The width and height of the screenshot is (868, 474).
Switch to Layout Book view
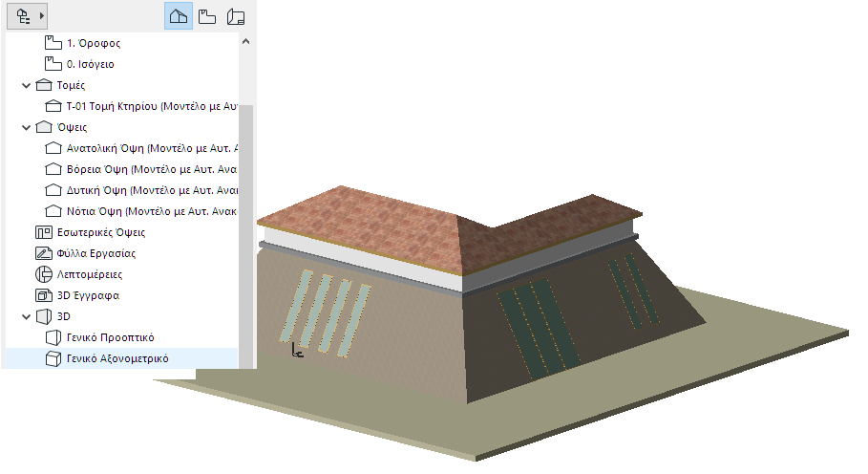click(236, 16)
